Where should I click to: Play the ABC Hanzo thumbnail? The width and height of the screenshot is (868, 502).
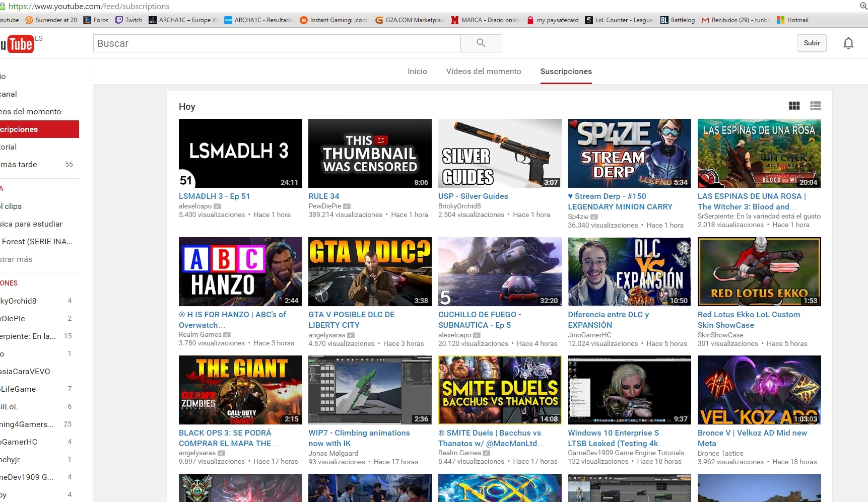(240, 271)
